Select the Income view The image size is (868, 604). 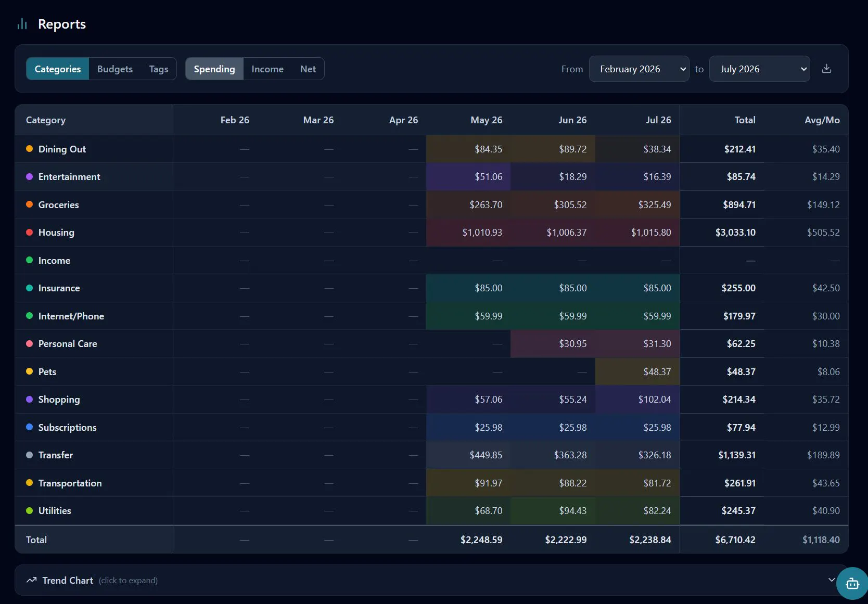pos(267,69)
